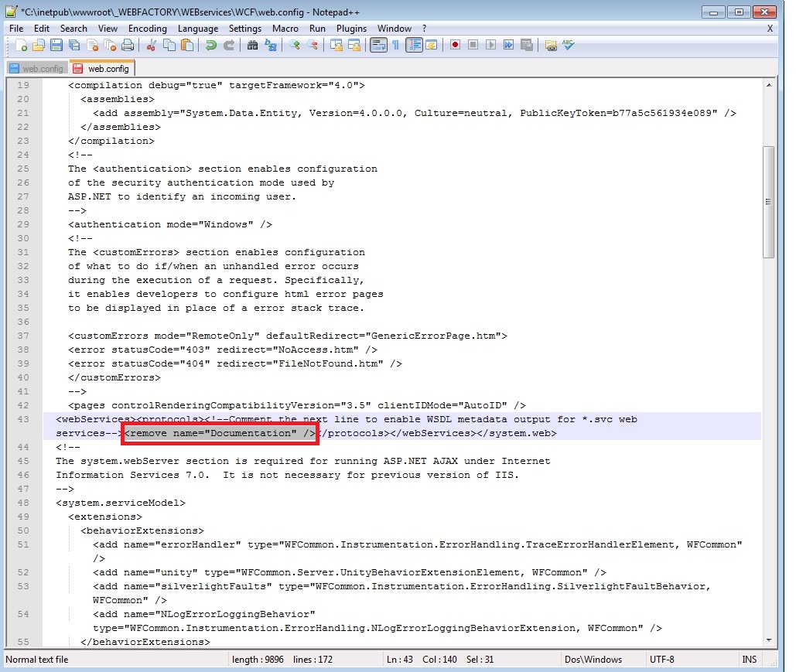This screenshot has width=796, height=672.
Task: Open the Plugins menu
Action: (351, 29)
